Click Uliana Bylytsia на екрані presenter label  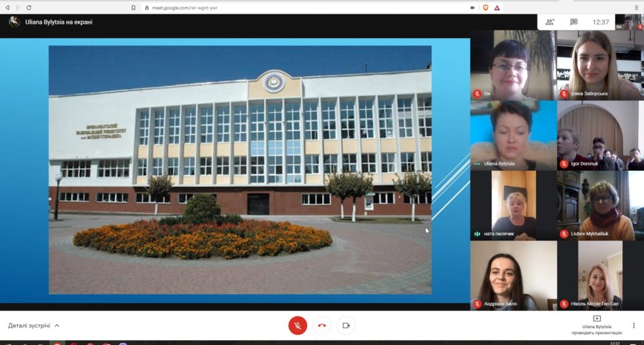coord(58,22)
